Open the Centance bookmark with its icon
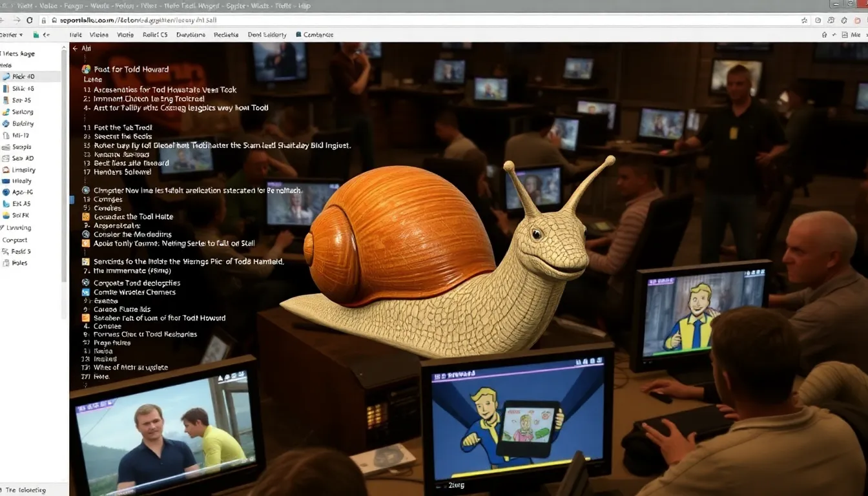The height and width of the screenshot is (496, 868). [315, 35]
